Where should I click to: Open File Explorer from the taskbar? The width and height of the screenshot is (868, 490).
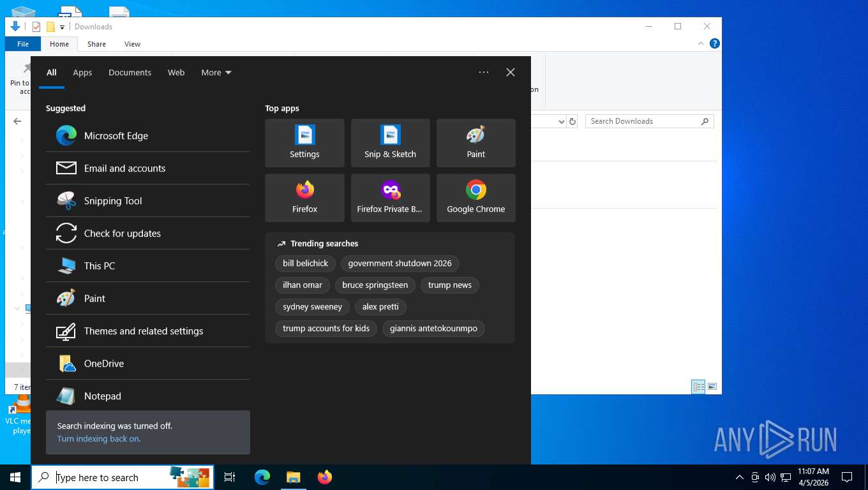293,477
